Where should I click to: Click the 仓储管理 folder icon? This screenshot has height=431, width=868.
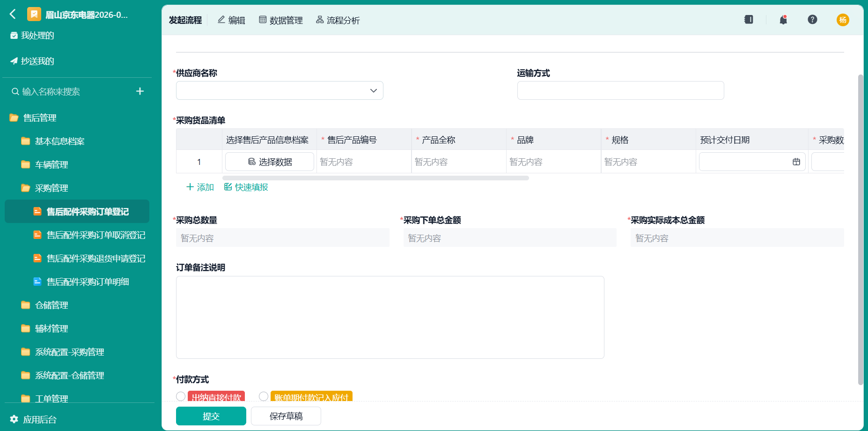pos(26,305)
